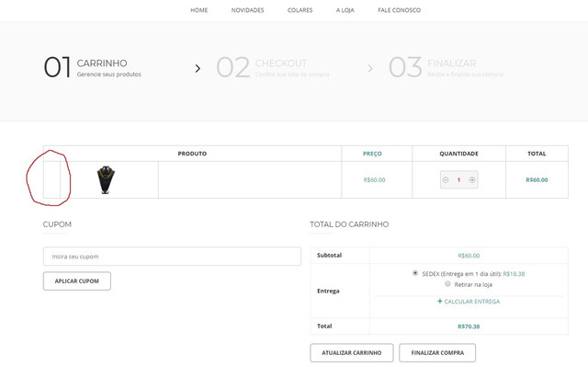This screenshot has height=367, width=588.
Task: Click the Aplicar Cupom button
Action: pyautogui.click(x=77, y=281)
